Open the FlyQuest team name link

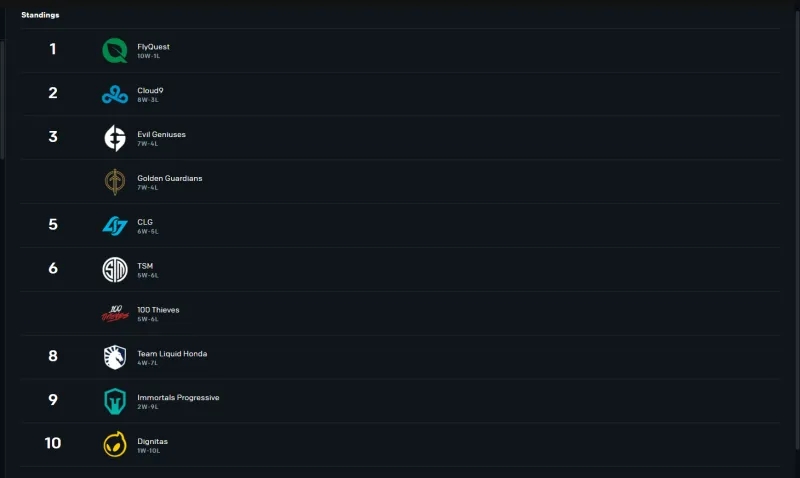coord(153,47)
